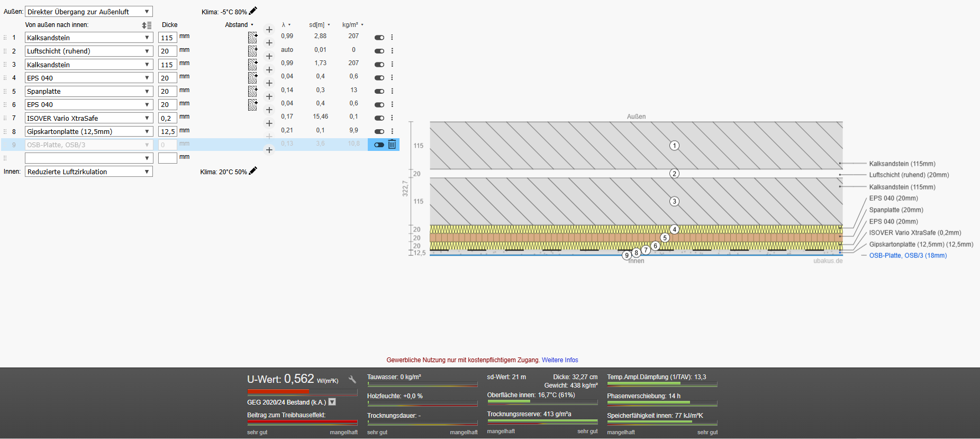Click drag handle of layer 2 Luftschicht
This screenshot has width=980, height=439.
click(x=5, y=51)
